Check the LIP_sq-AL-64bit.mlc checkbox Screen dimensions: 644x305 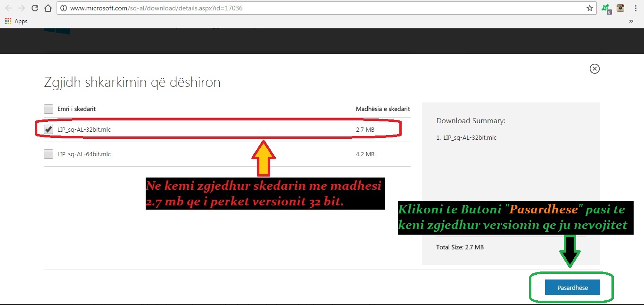(x=49, y=154)
